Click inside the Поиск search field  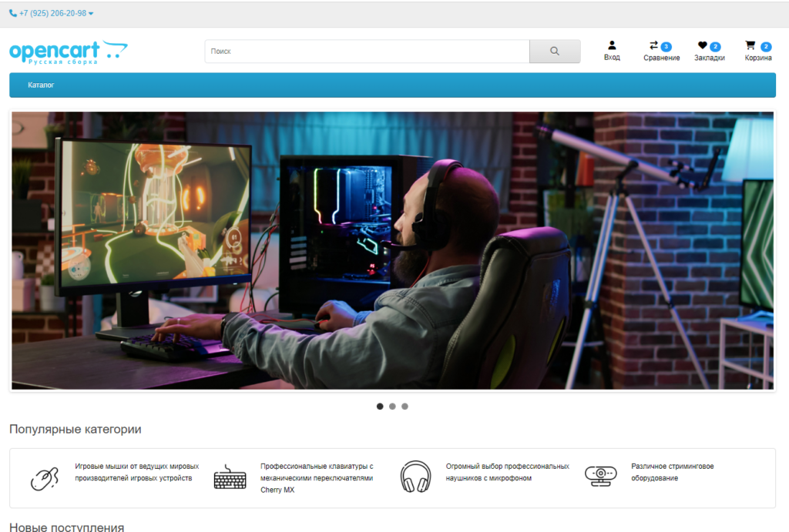[366, 52]
